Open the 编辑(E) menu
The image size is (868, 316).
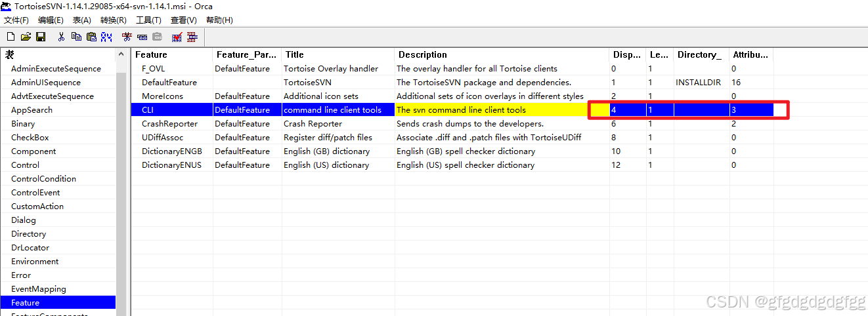coord(51,20)
